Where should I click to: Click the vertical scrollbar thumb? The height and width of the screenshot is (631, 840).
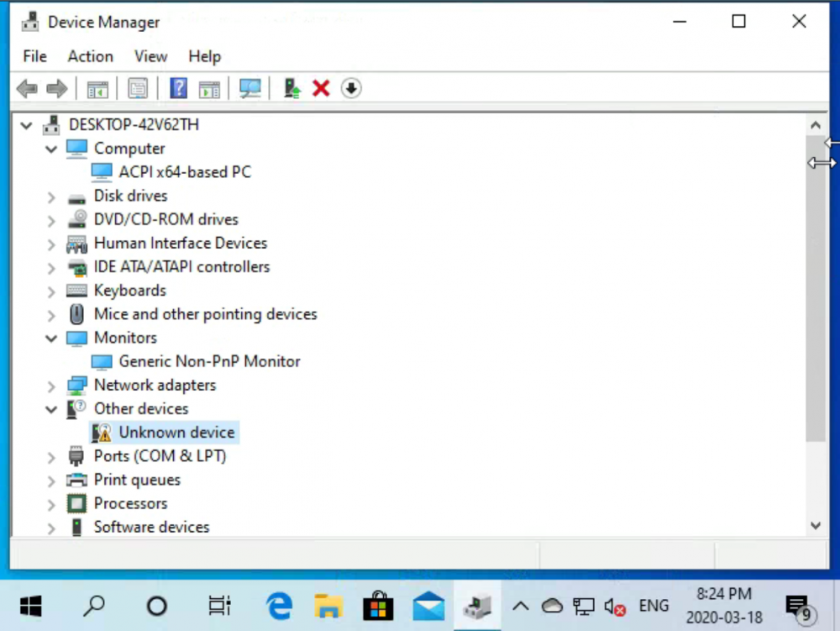tap(816, 289)
